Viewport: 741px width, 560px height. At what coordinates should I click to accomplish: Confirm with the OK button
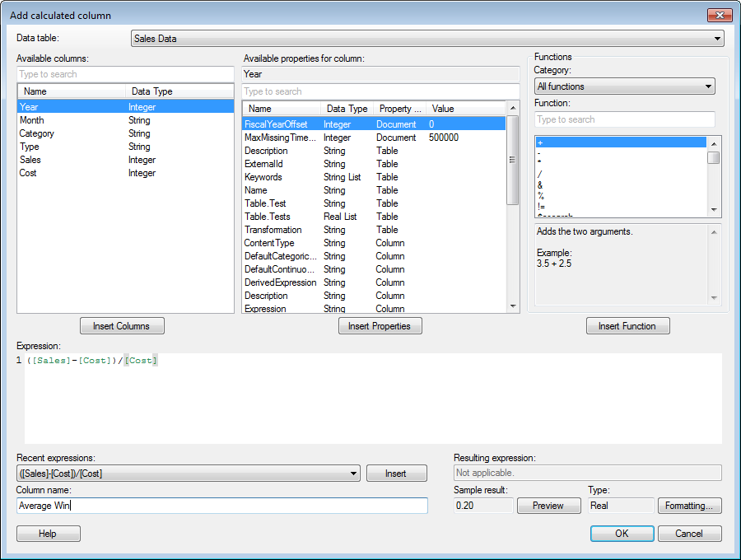coord(622,534)
